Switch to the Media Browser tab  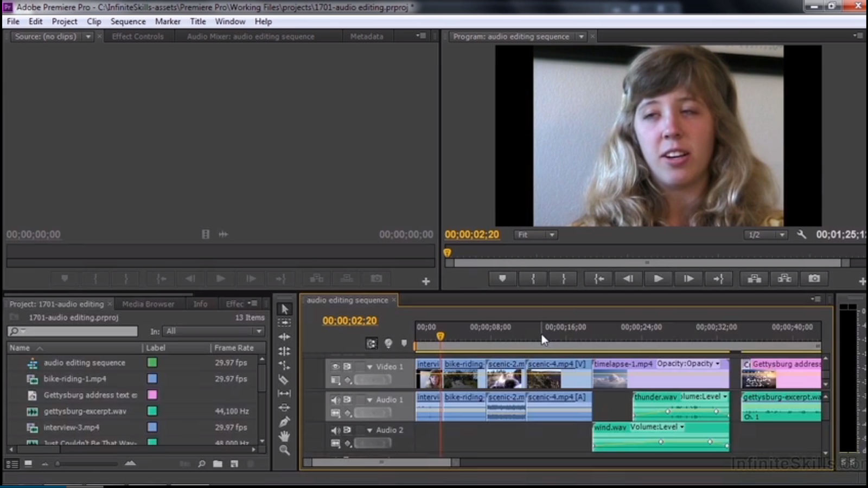pyautogui.click(x=148, y=304)
